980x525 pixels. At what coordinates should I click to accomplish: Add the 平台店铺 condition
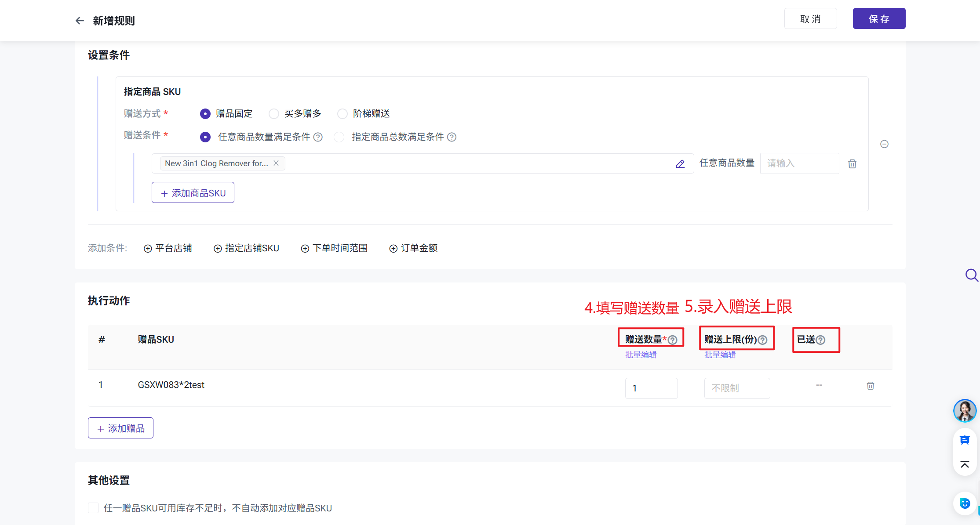pyautogui.click(x=168, y=248)
